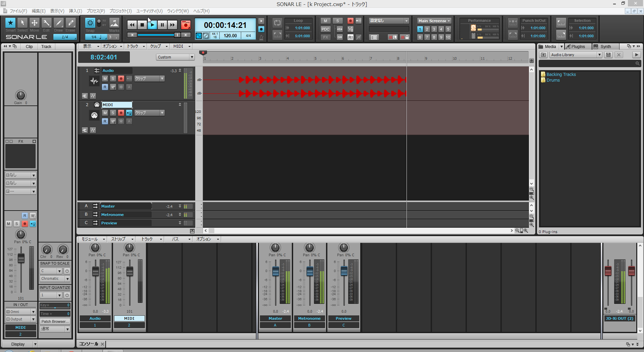Click the Master bus volume fader

276,271
